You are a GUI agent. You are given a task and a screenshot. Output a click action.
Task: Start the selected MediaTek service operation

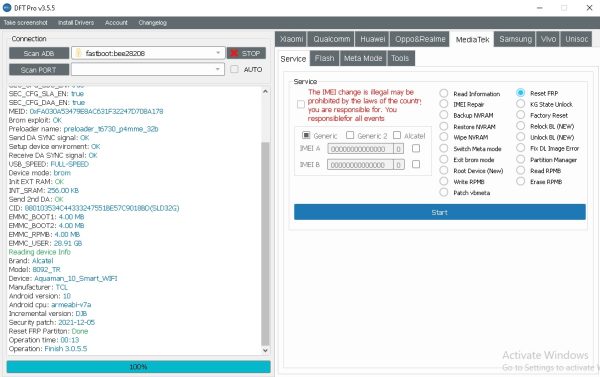[440, 212]
